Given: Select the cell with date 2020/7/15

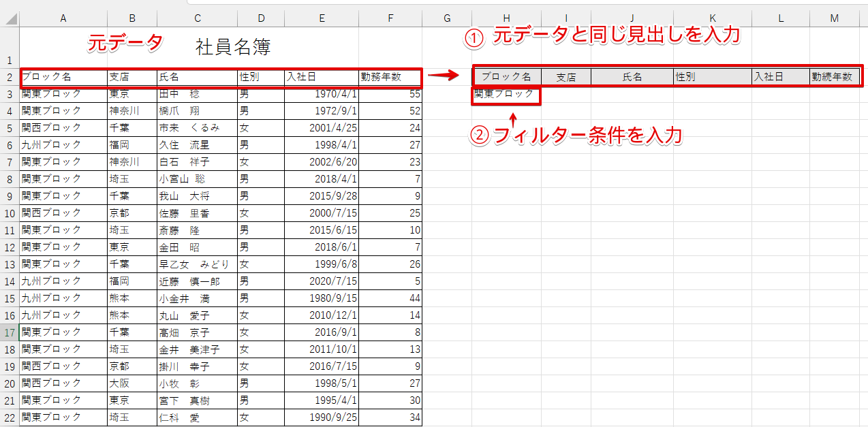Looking at the screenshot, I should point(321,281).
